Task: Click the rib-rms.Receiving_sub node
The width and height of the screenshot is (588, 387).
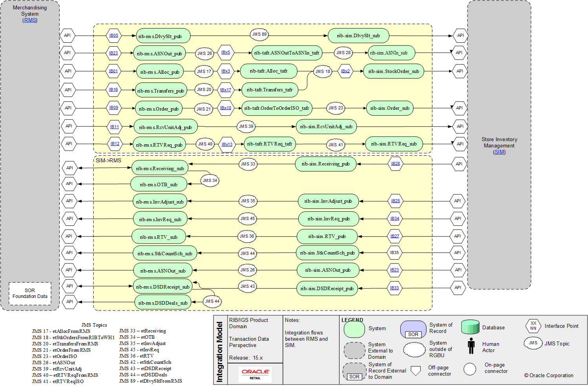Action: click(160, 168)
